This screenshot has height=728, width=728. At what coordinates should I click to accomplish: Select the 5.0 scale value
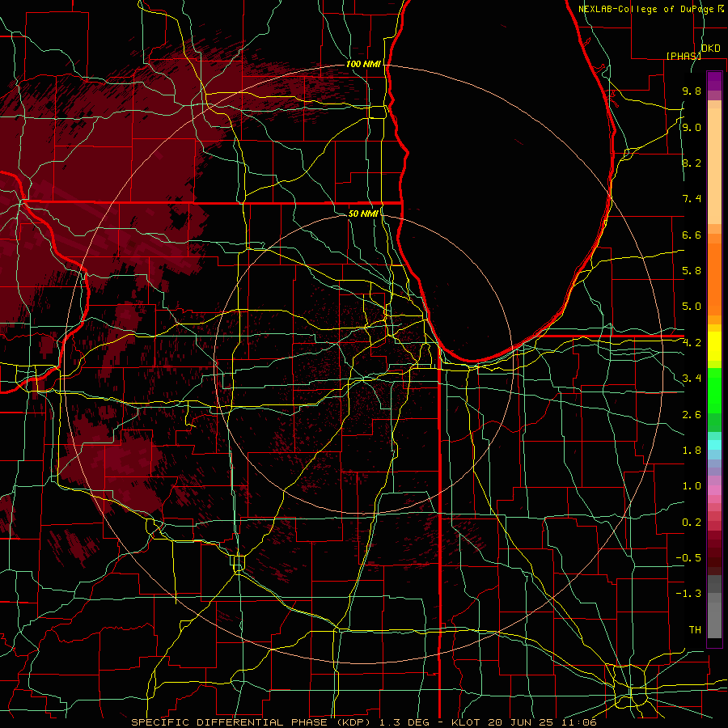point(692,307)
